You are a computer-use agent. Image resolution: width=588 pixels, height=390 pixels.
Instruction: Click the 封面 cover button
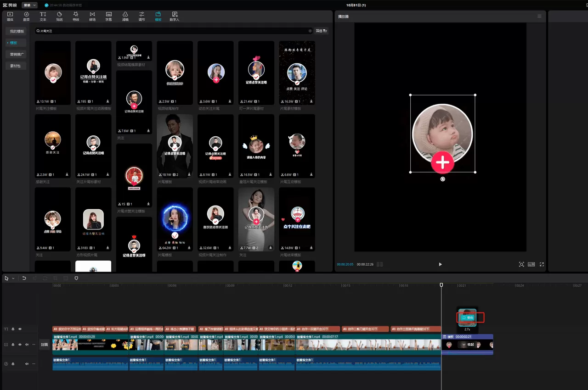click(x=44, y=345)
